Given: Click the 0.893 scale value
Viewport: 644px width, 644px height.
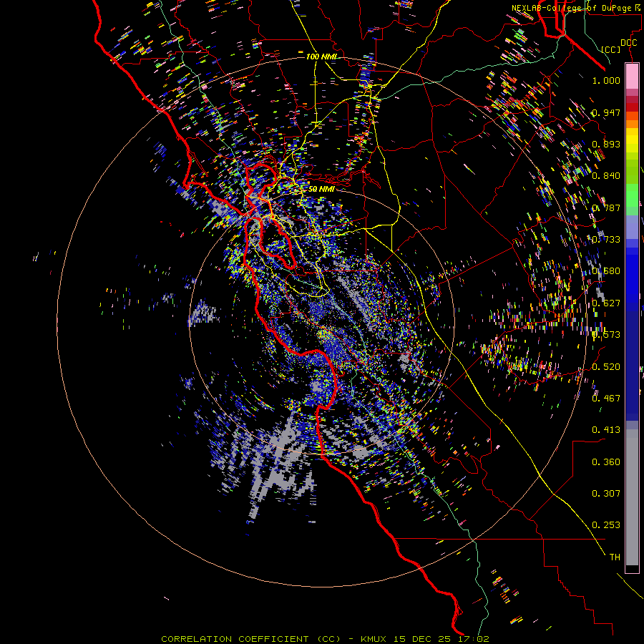Looking at the screenshot, I should coord(606,144).
